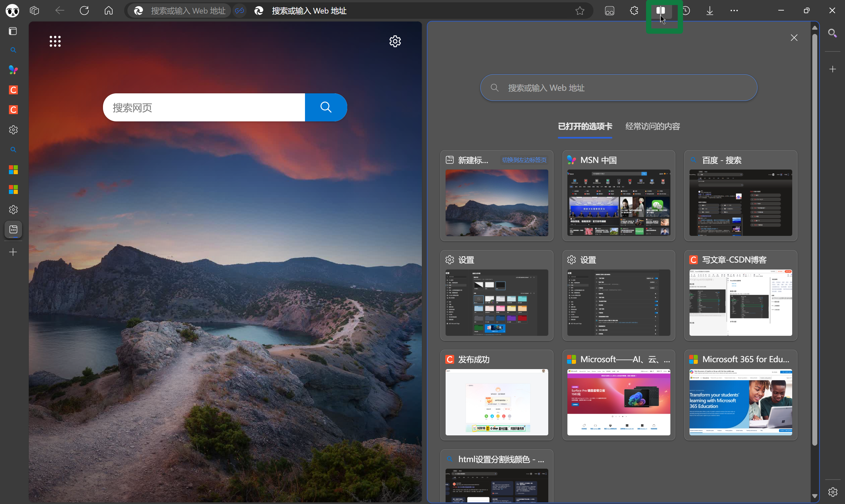The width and height of the screenshot is (845, 504).
Task: Select the 已打开的选项卡 tab
Action: tap(585, 126)
